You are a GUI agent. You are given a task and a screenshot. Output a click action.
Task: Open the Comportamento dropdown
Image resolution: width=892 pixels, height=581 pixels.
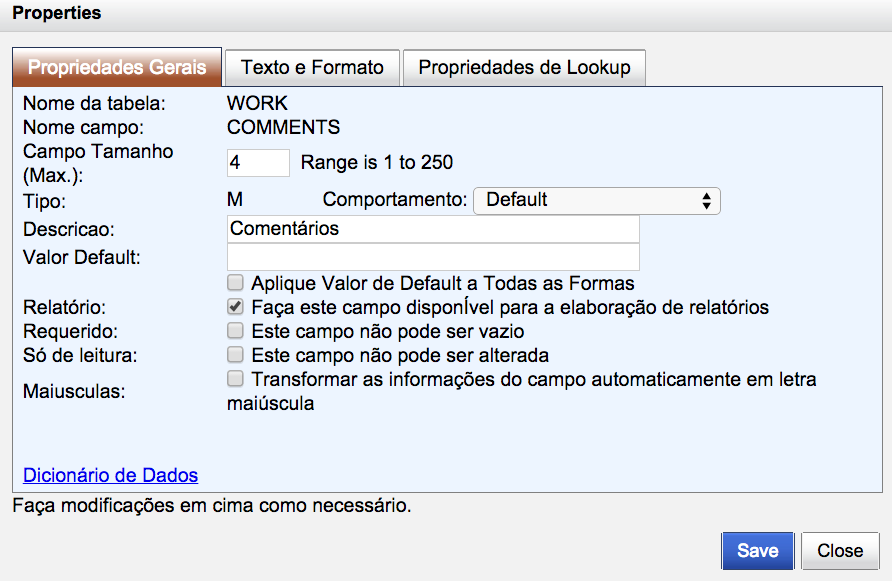[x=597, y=200]
